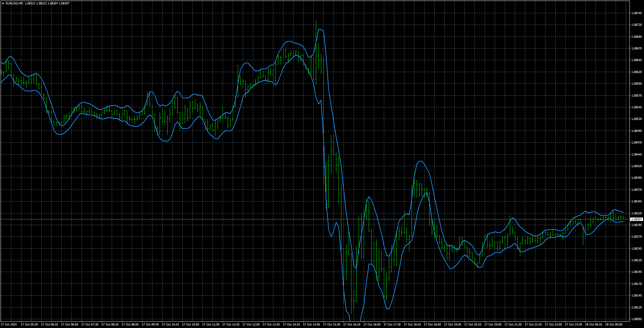The width and height of the screenshot is (644, 328).
Task: Click the 1.08370 price axis label
Action: point(637,189)
